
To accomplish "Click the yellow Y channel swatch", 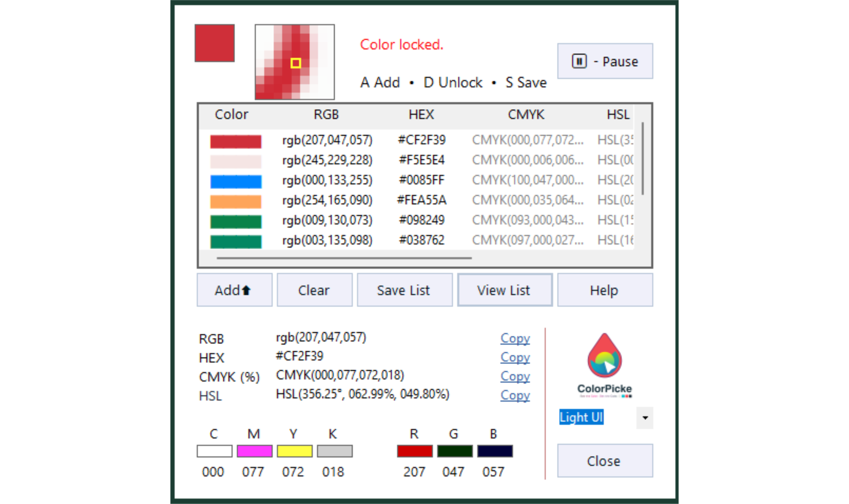I will pos(294,451).
